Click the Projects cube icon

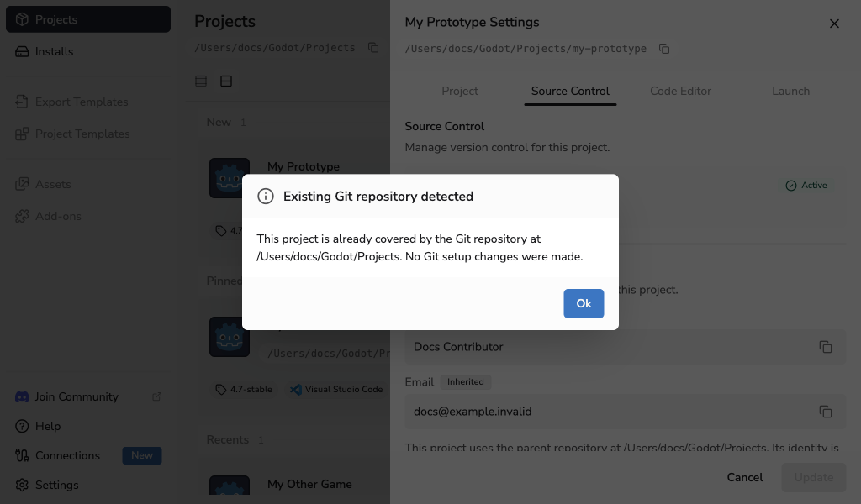click(22, 19)
